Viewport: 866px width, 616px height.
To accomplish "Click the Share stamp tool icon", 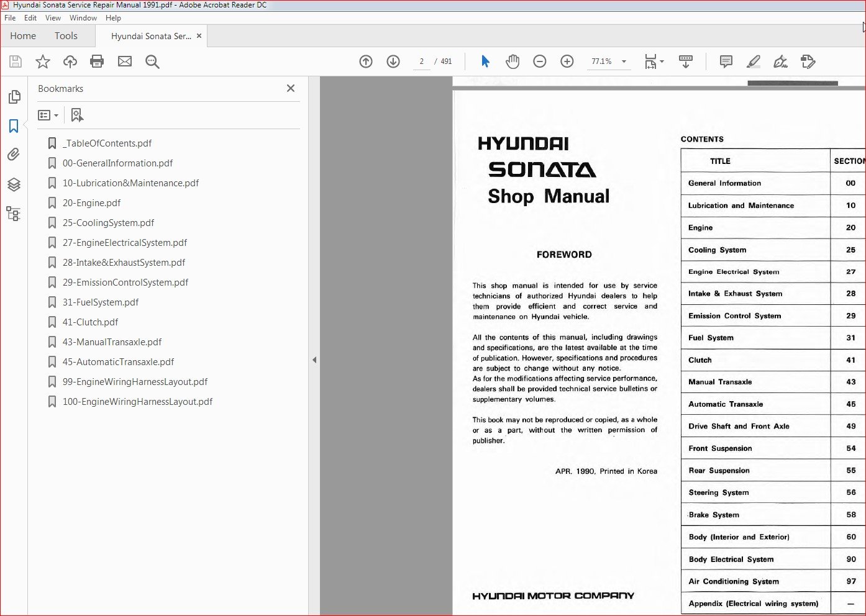I will pos(808,61).
